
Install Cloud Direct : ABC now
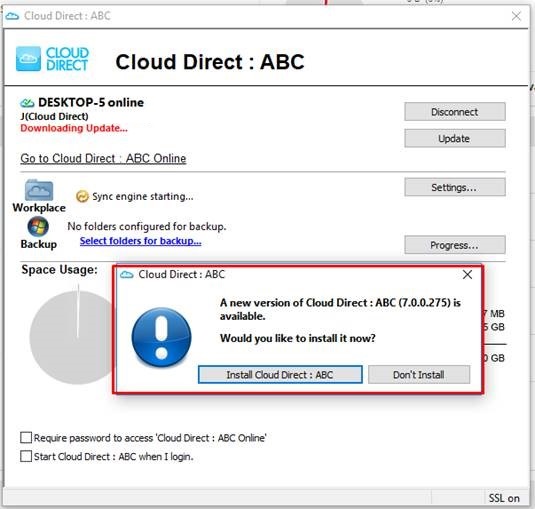280,375
